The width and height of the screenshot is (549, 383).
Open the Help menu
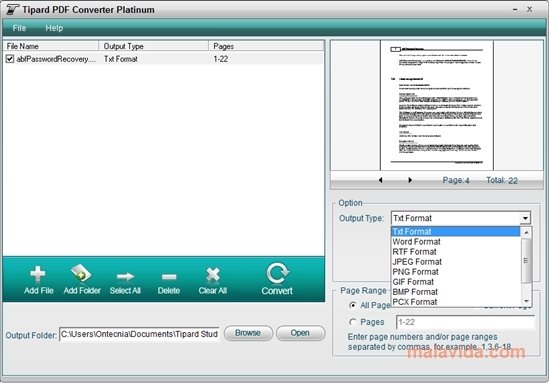(x=54, y=28)
